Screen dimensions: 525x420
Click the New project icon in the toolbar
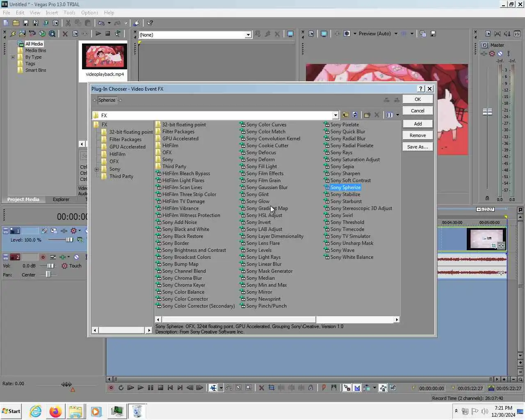tap(6, 23)
